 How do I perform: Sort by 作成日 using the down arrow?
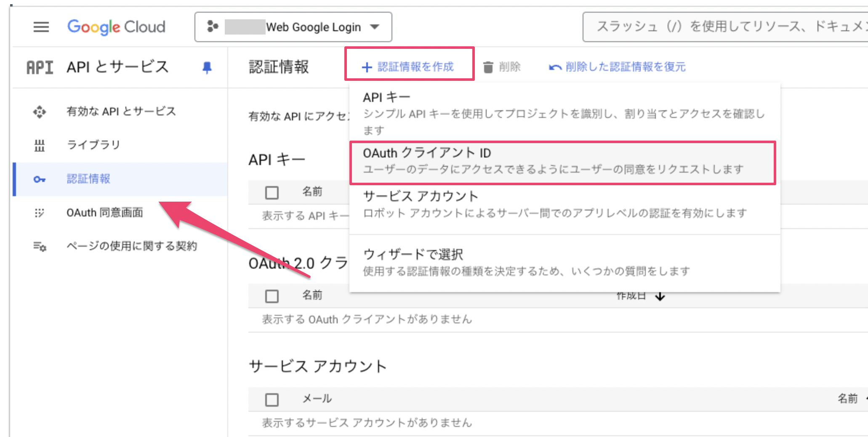[x=660, y=297]
